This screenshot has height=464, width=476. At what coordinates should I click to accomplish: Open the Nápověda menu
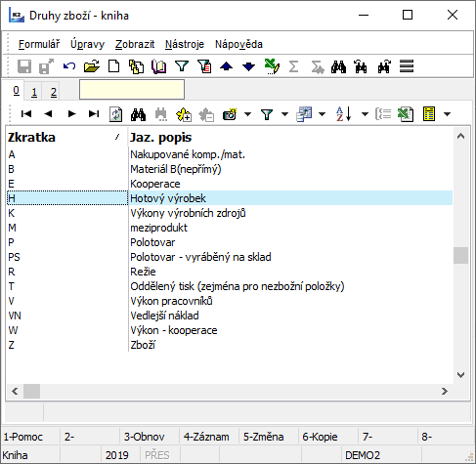[238, 44]
